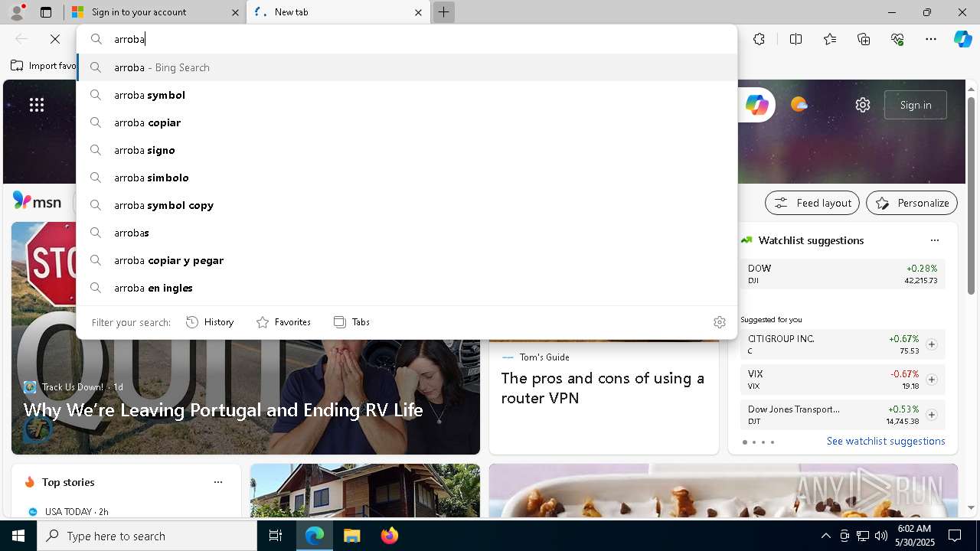Image resolution: width=980 pixels, height=551 pixels.
Task: Open the profile icon in title bar
Action: [16, 11]
